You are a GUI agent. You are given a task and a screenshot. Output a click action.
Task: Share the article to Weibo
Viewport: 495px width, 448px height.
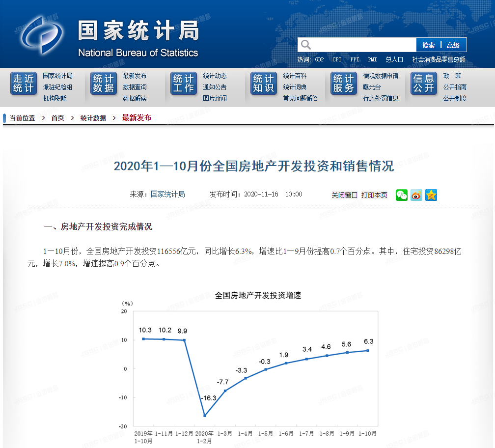[x=416, y=195]
